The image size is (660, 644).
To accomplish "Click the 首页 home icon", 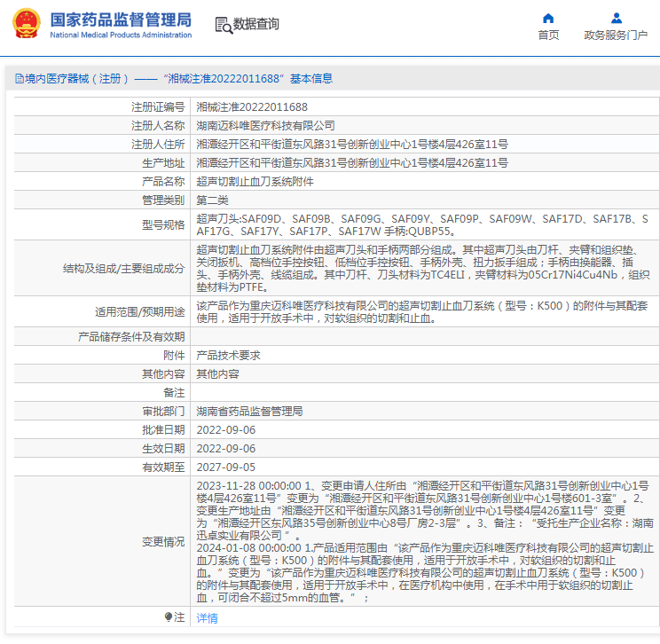I will pyautogui.click(x=548, y=18).
